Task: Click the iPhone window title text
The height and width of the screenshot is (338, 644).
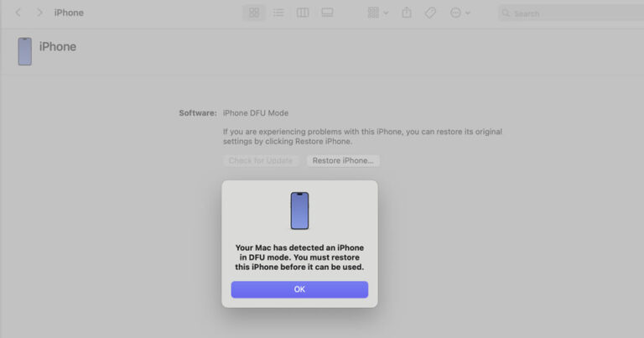Action: pos(69,13)
